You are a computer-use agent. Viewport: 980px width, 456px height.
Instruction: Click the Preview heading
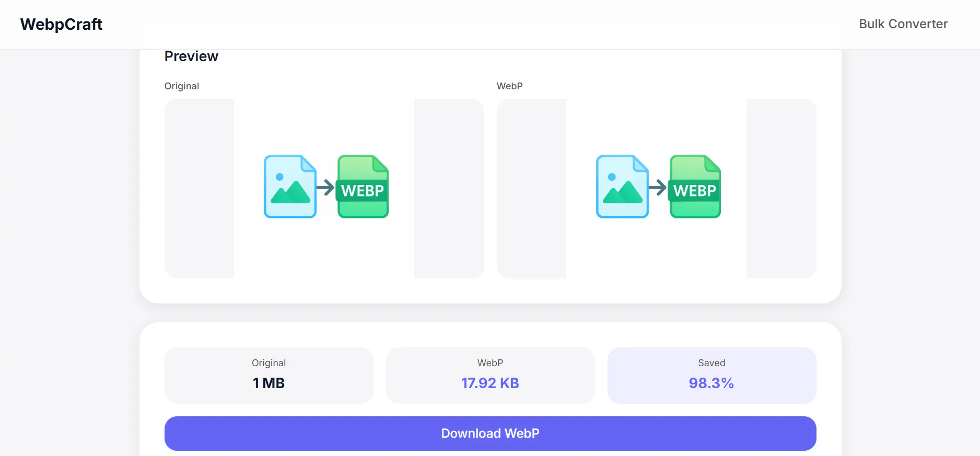coord(191,56)
